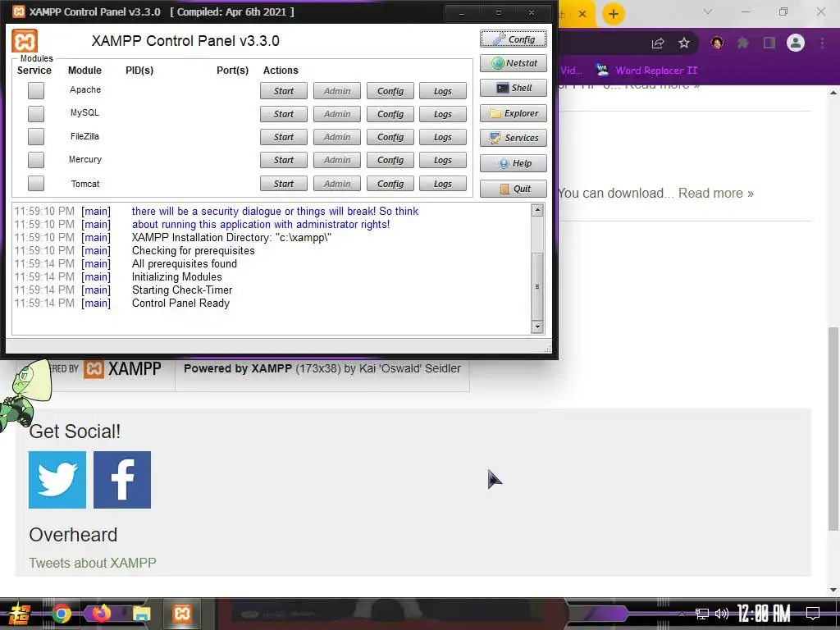Bookmark this page with the star icon
The width and height of the screenshot is (840, 630).
point(684,43)
